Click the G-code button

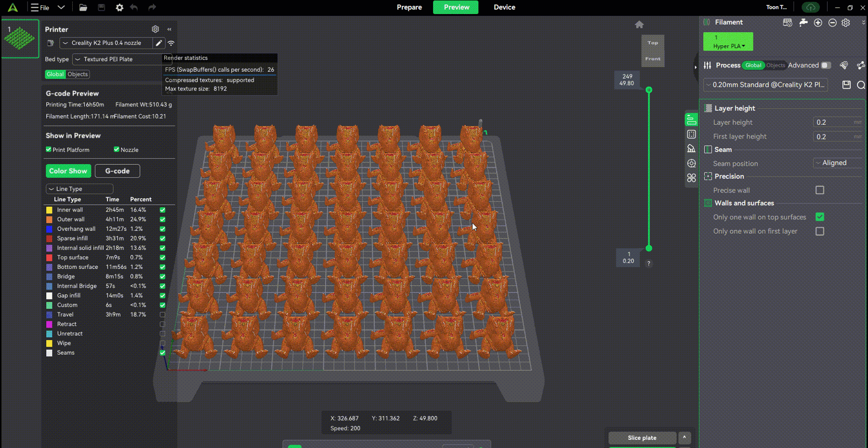[x=117, y=171]
